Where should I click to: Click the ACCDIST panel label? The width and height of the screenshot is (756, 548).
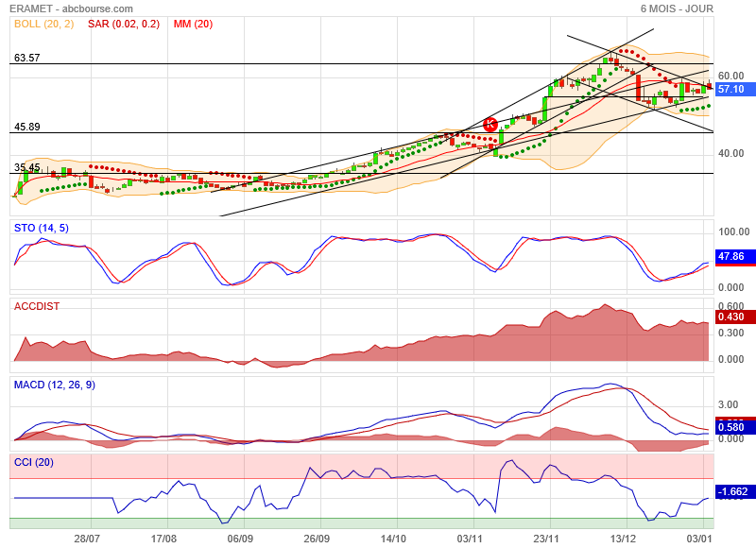(x=37, y=306)
